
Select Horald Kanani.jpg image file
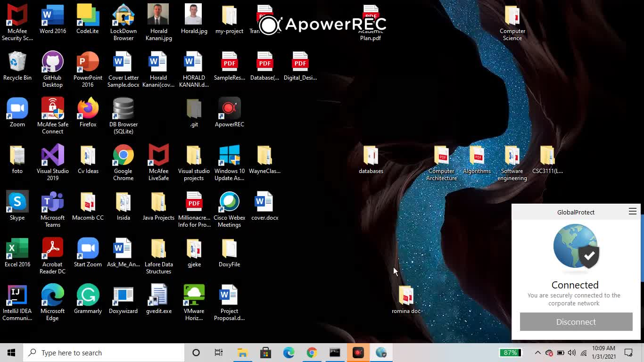click(x=158, y=22)
